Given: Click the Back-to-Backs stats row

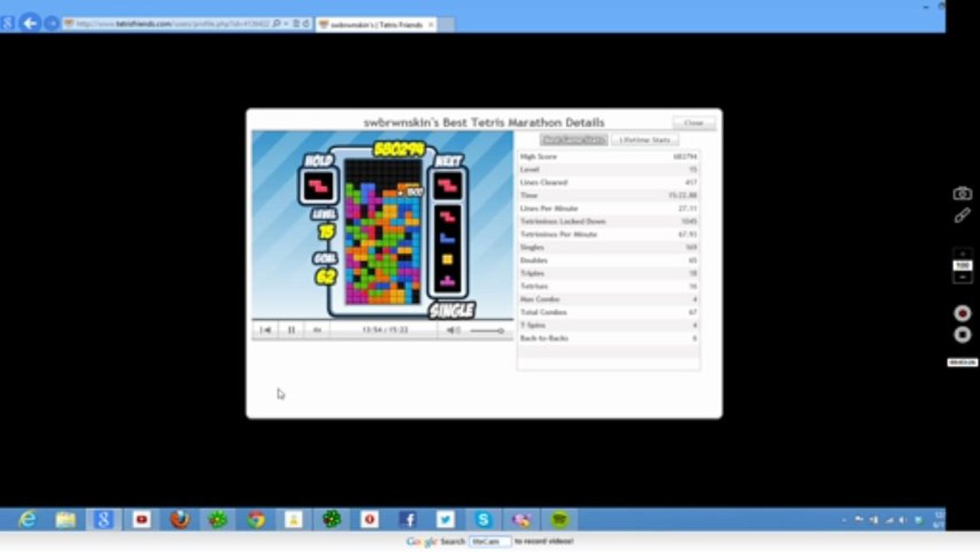Looking at the screenshot, I should (608, 338).
